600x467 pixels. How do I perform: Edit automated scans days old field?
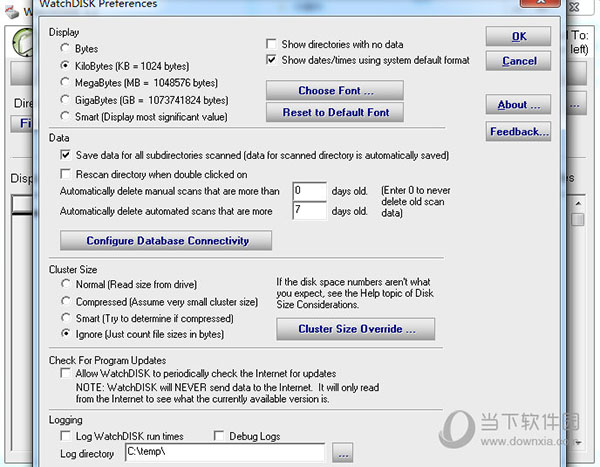[x=310, y=211]
